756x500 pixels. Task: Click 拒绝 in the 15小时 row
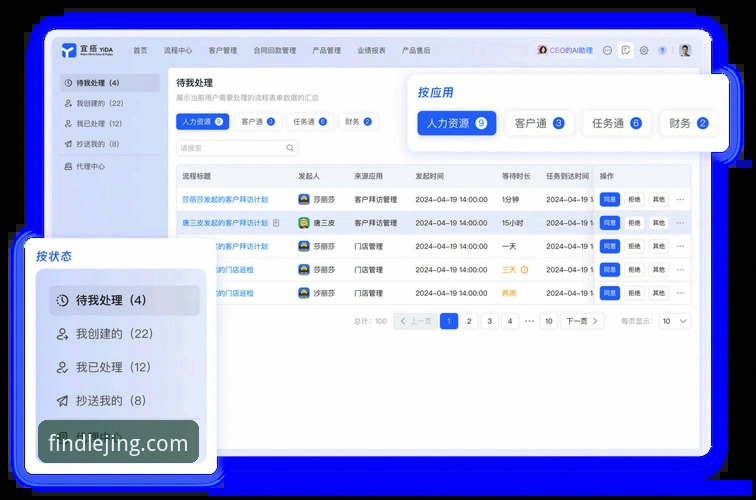tap(634, 223)
